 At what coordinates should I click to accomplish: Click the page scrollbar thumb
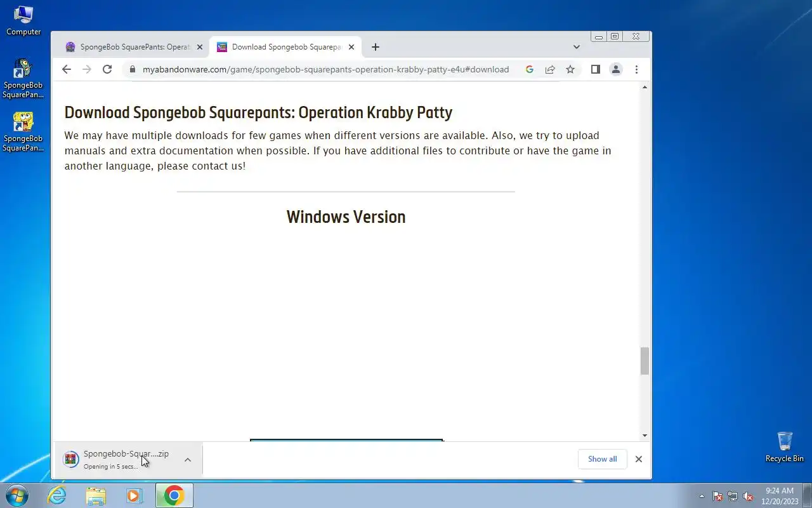point(645,361)
